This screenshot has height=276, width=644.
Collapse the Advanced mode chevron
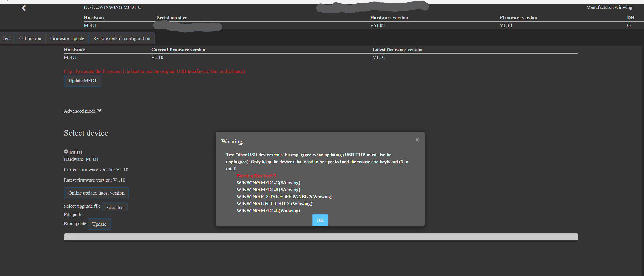point(99,111)
